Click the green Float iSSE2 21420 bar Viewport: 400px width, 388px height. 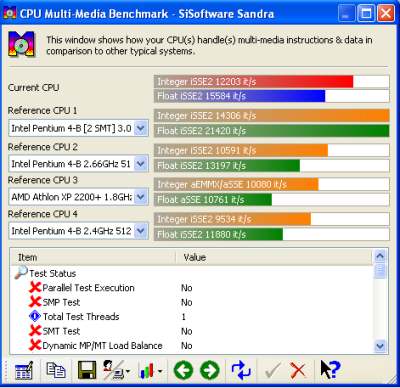click(271, 131)
